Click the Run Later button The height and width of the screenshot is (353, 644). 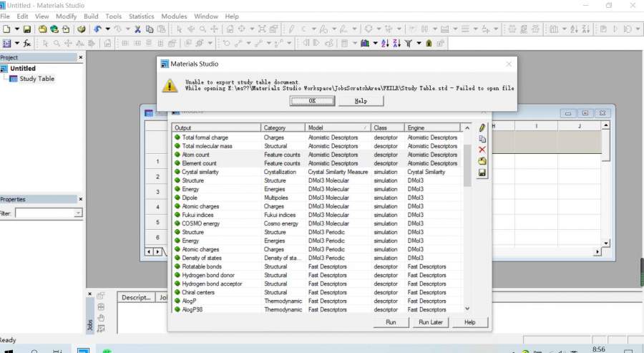click(432, 322)
